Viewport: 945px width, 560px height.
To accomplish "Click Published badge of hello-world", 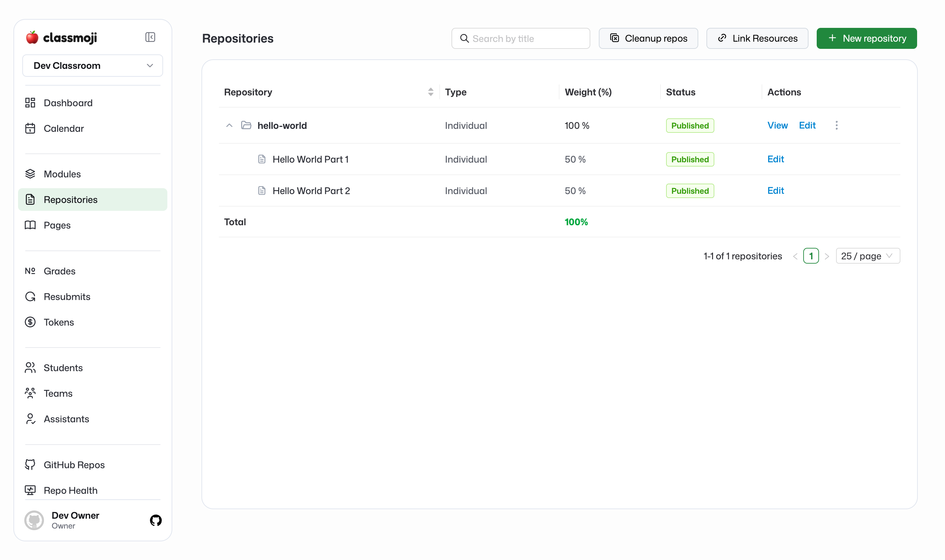I will [690, 126].
